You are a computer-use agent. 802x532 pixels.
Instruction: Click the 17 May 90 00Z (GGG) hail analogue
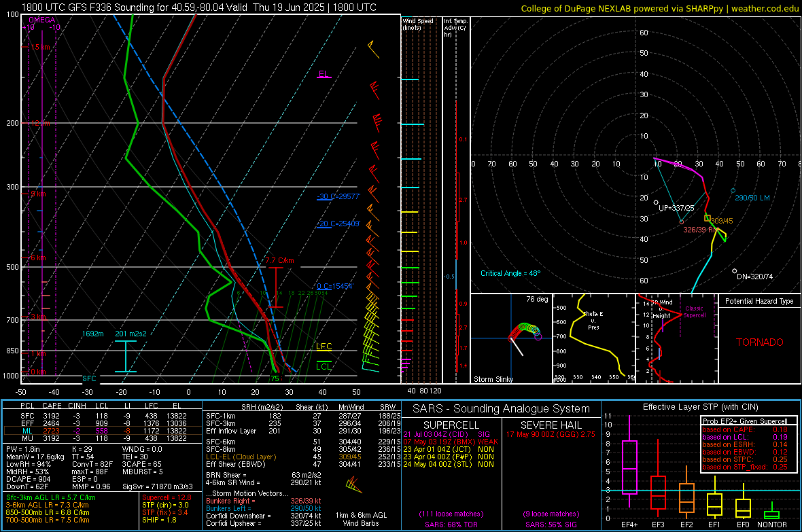[551, 434]
